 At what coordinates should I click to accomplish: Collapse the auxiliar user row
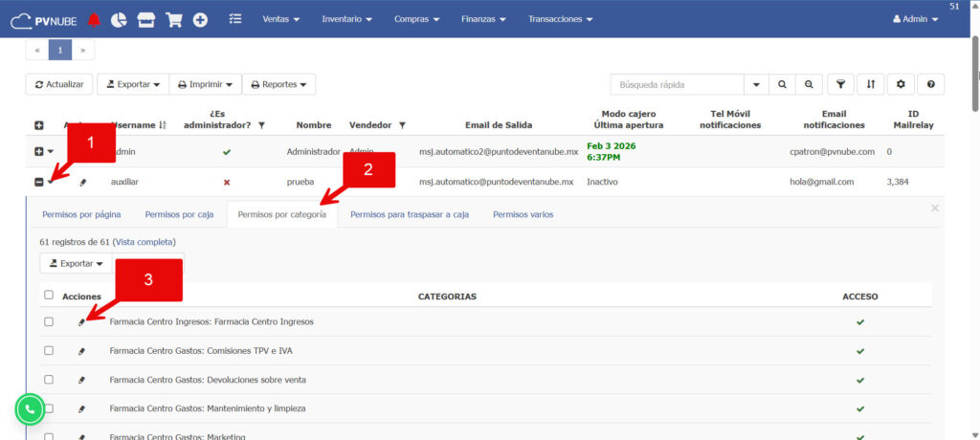[x=39, y=182]
